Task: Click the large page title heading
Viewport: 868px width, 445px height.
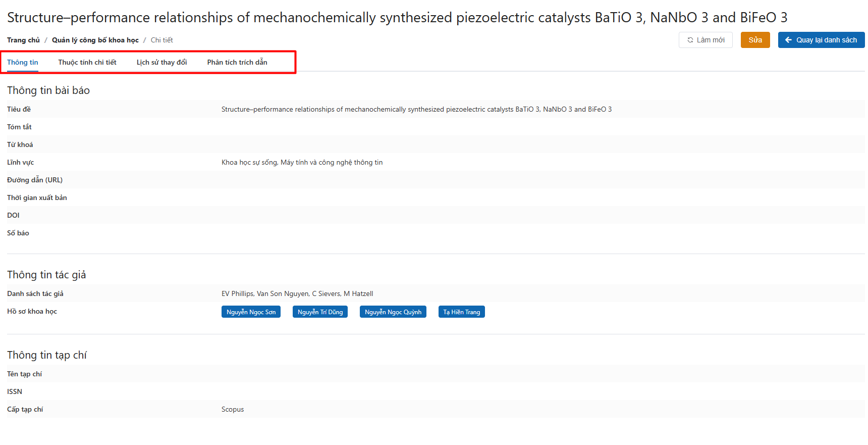Action: [x=397, y=18]
